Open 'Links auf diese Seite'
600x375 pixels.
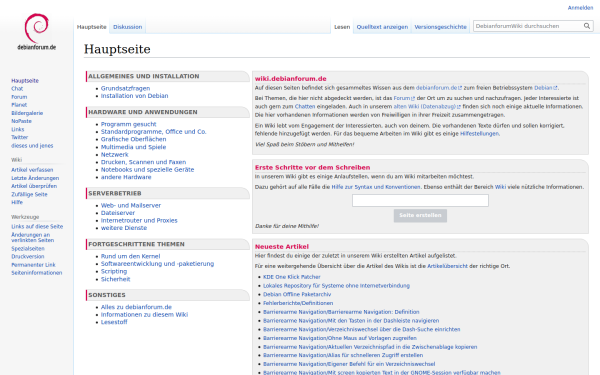point(37,227)
